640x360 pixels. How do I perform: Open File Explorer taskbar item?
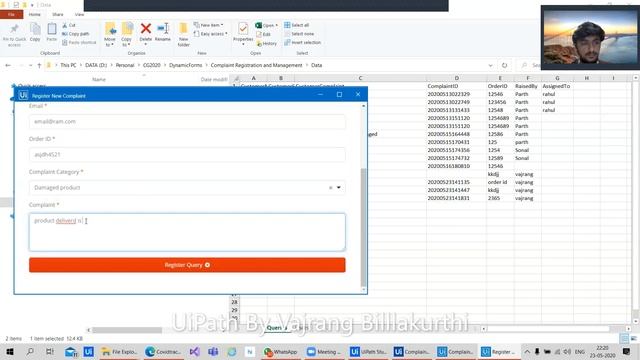click(x=120, y=351)
